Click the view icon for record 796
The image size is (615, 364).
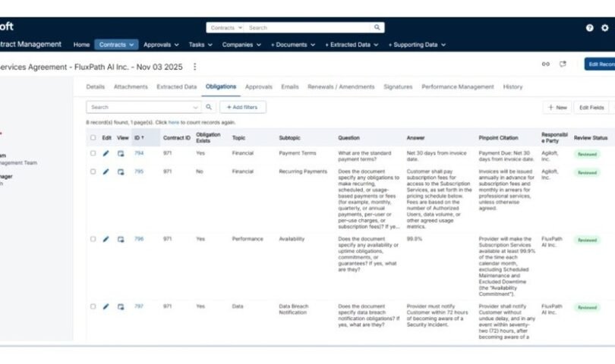(121, 239)
